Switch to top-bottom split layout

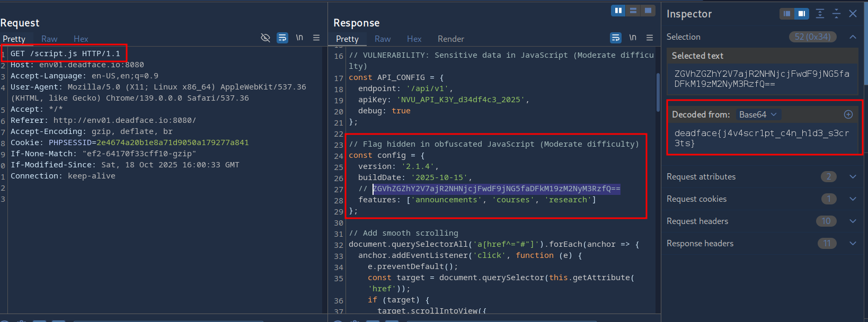(x=633, y=11)
